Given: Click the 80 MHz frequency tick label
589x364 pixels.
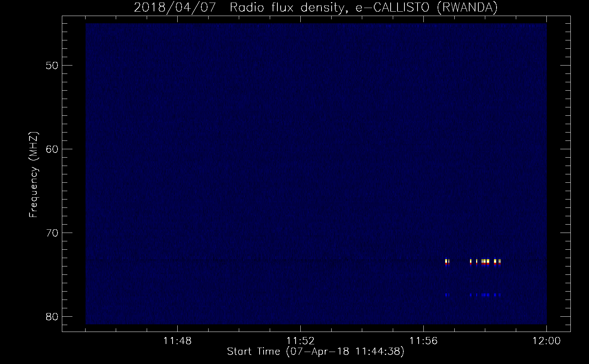Looking at the screenshot, I should [x=51, y=317].
